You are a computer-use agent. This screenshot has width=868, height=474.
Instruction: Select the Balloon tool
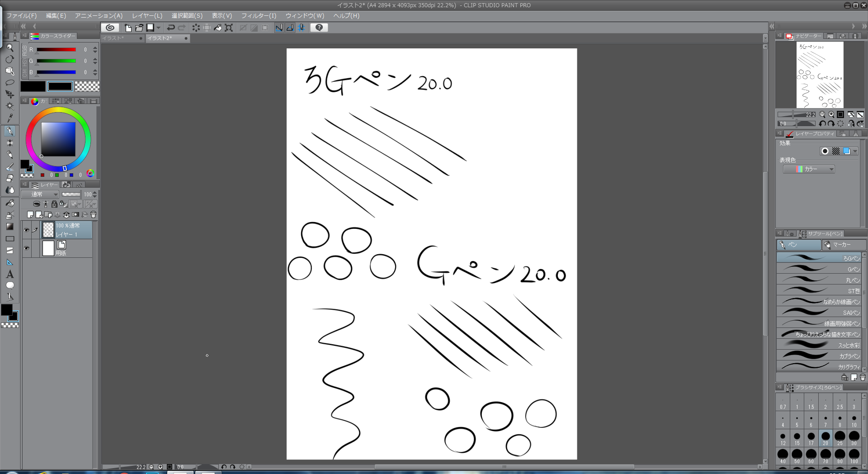click(10, 285)
